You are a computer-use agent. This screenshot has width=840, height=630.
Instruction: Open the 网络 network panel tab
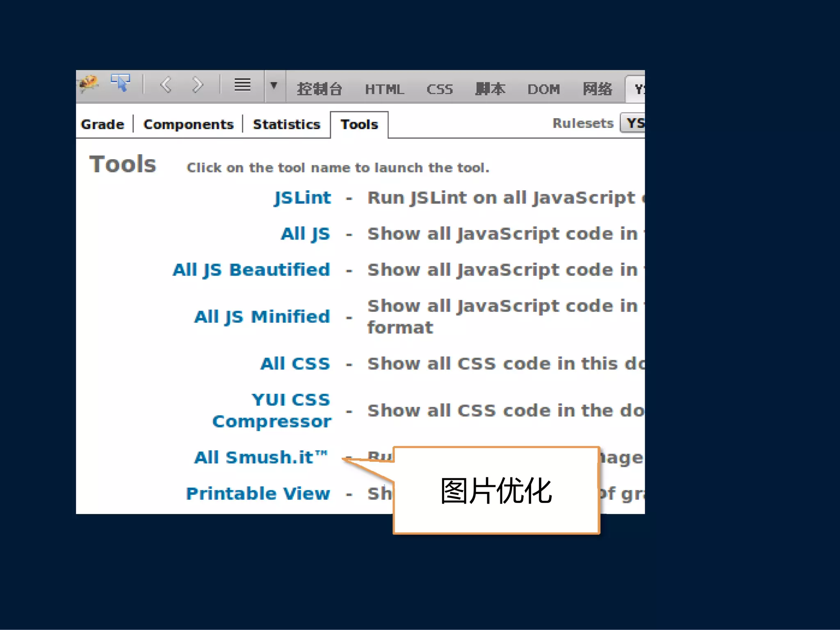(x=597, y=89)
